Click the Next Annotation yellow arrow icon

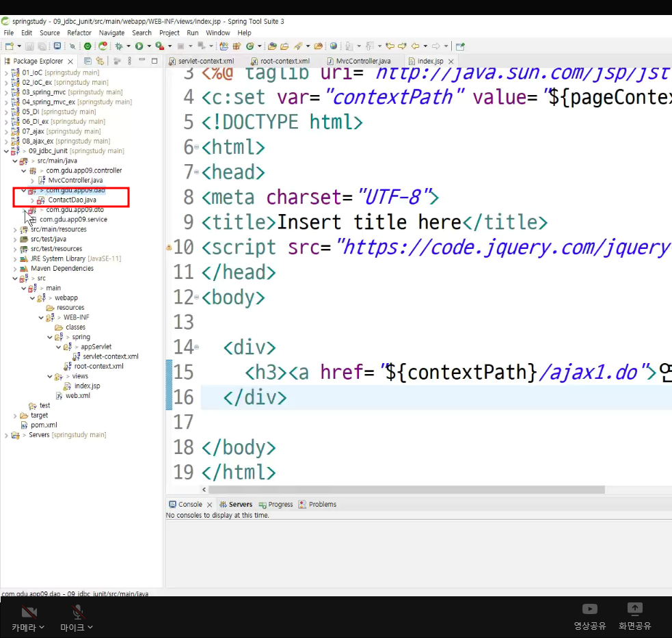tap(402, 46)
